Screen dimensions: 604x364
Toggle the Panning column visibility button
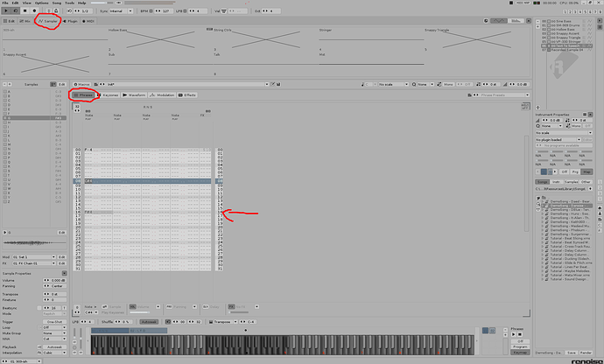[x=169, y=307]
